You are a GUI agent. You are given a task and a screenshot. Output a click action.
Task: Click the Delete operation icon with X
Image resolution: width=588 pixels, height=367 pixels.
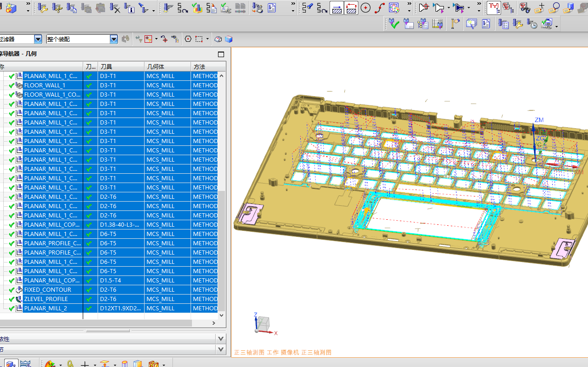coord(115,8)
